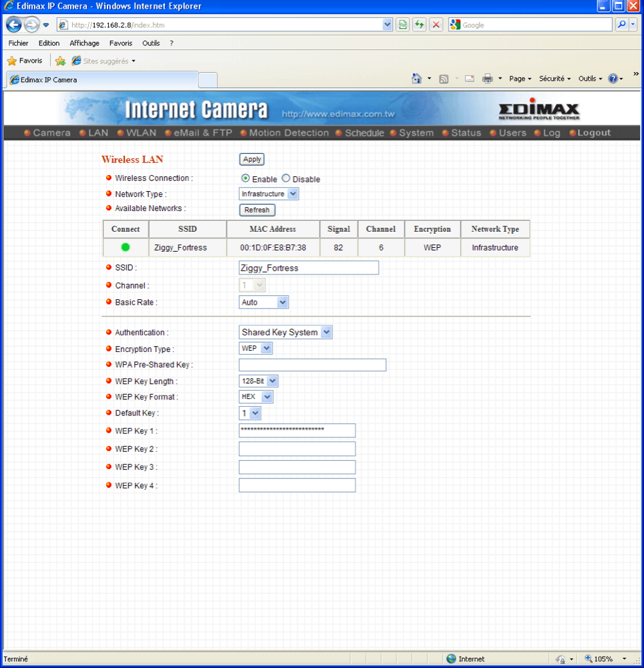Image resolution: width=644 pixels, height=668 pixels.
Task: Click the red stop loading icon
Action: click(x=436, y=25)
